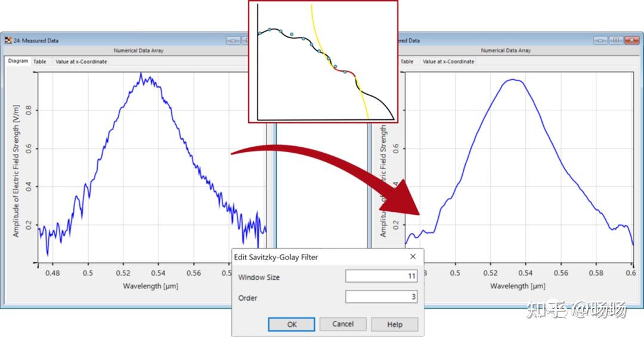The image size is (644, 337).
Task: Maximize the right data window
Action: point(616,41)
